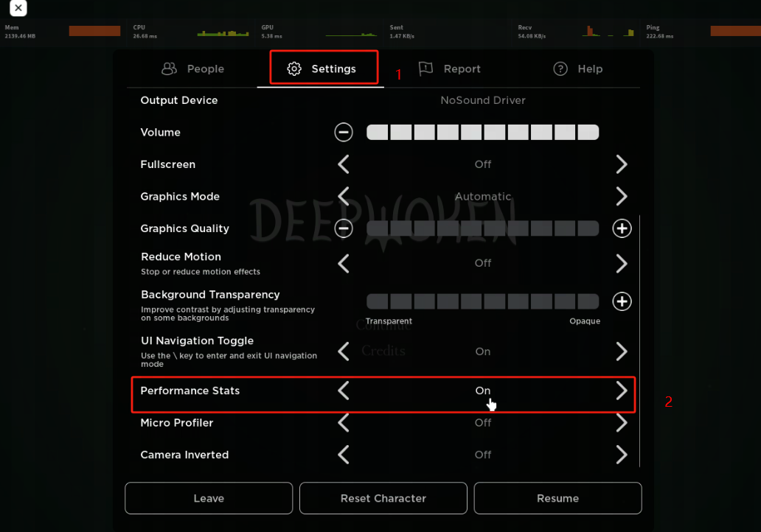Click left arrow for Graphics Mode
Screen dimensions: 761x532
point(344,197)
